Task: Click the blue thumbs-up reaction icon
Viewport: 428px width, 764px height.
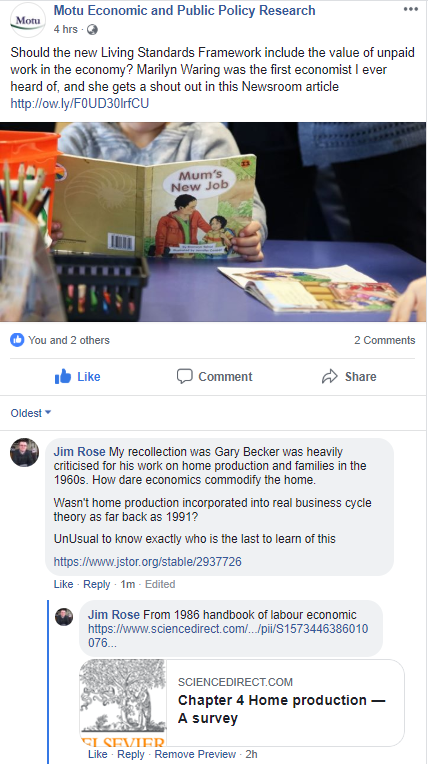Action: coord(17,340)
